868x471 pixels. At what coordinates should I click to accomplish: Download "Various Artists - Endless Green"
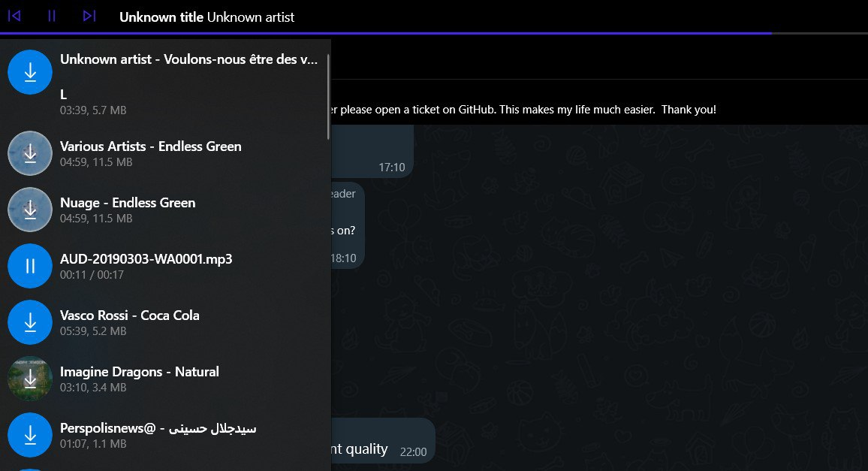(30, 153)
